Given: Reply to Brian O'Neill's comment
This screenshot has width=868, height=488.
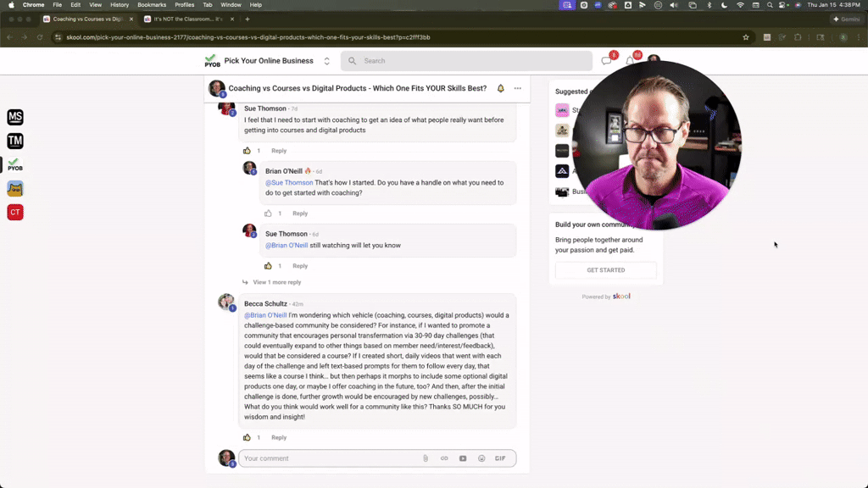Looking at the screenshot, I should point(300,213).
